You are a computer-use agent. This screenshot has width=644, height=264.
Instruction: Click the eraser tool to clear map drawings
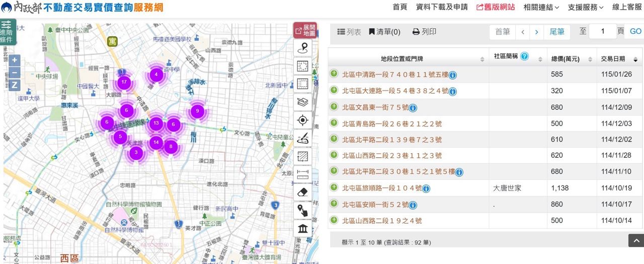tap(302, 192)
